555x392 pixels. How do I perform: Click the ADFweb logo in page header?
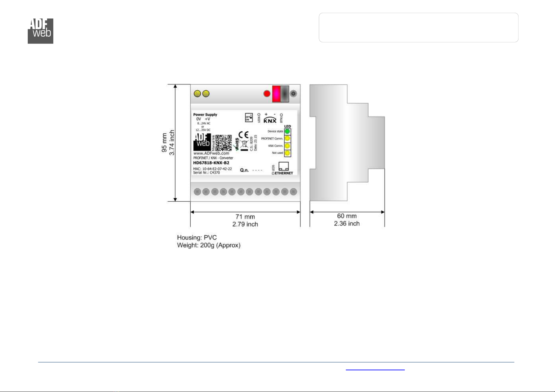(x=41, y=31)
